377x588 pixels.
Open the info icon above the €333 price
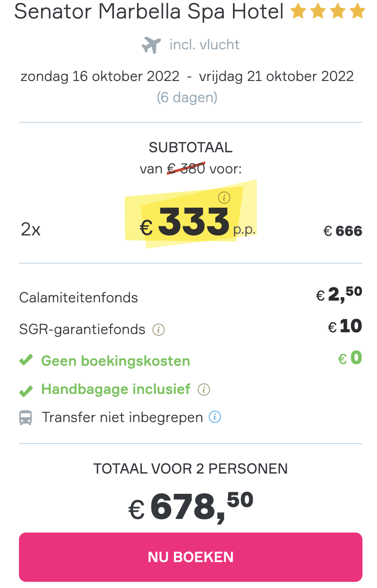pos(224,198)
